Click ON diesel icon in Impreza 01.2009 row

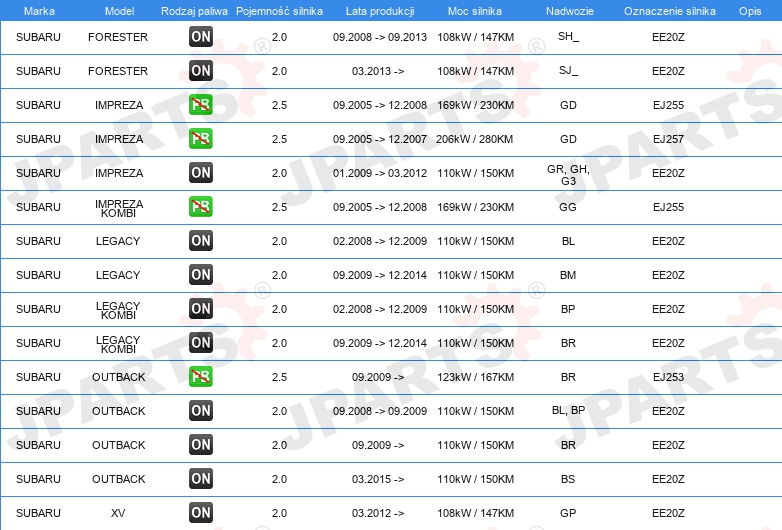tap(200, 173)
